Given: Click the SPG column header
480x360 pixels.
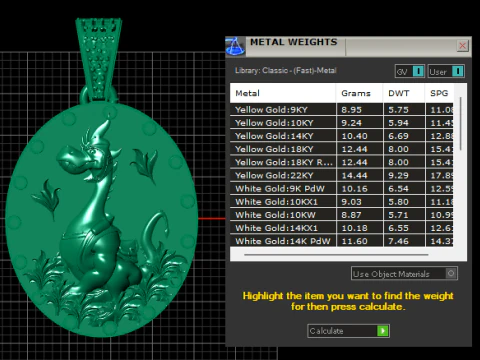Looking at the screenshot, I should click(x=439, y=93).
